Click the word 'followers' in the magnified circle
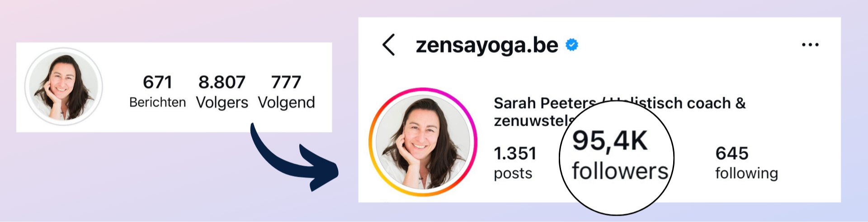Screen dimensions: 868x222 click(620, 171)
